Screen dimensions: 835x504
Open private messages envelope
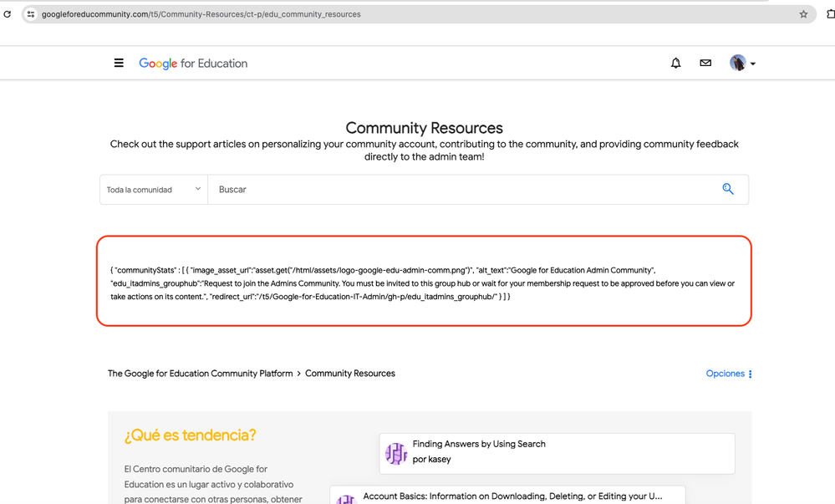coord(705,63)
